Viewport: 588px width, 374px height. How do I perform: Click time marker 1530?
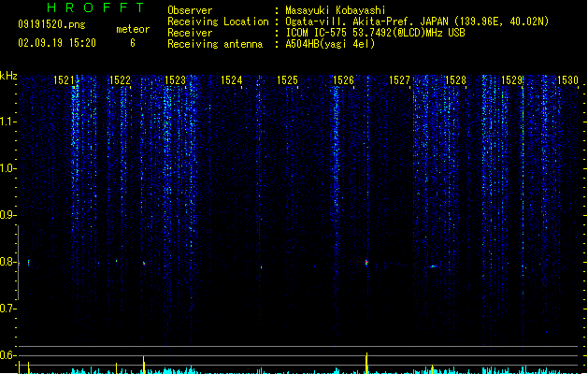pyautogui.click(x=567, y=80)
